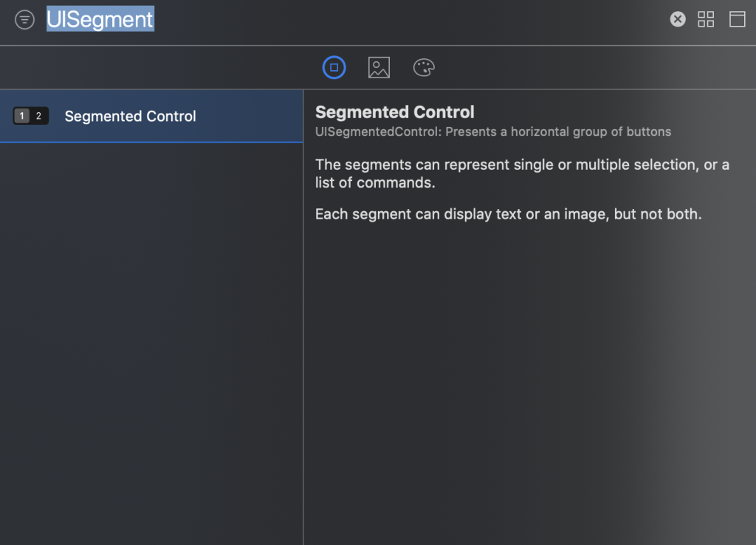Clear the search with the X icon
The width and height of the screenshot is (756, 545).
[x=678, y=19]
